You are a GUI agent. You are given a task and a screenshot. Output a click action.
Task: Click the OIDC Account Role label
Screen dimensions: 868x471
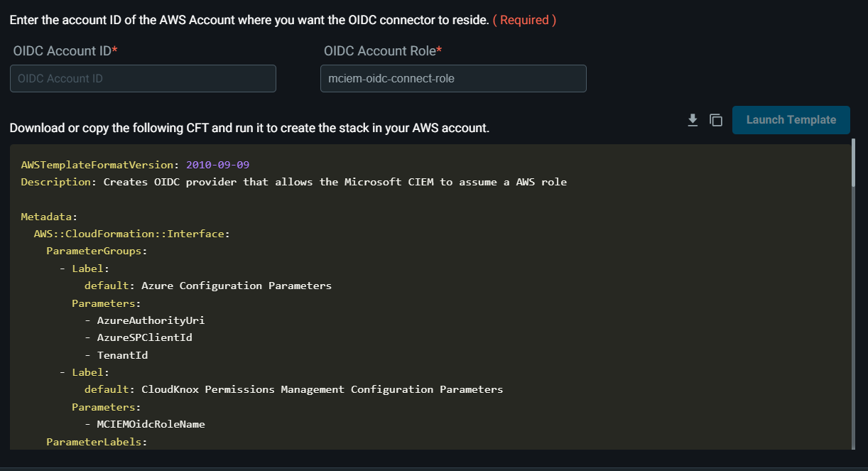382,51
